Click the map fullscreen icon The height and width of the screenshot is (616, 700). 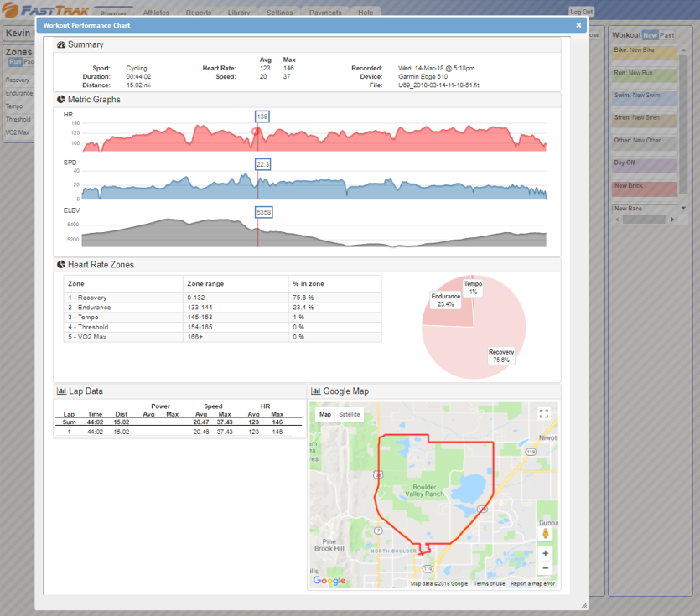coord(543,414)
